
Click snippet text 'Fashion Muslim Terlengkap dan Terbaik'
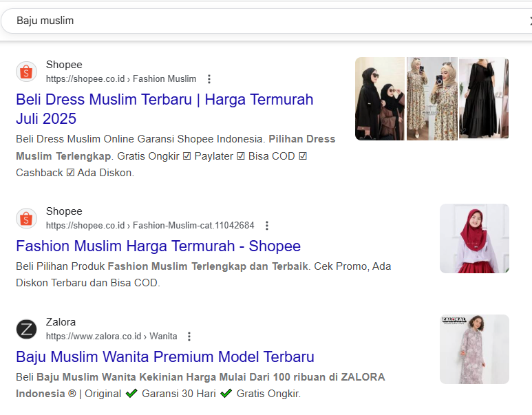click(x=208, y=266)
